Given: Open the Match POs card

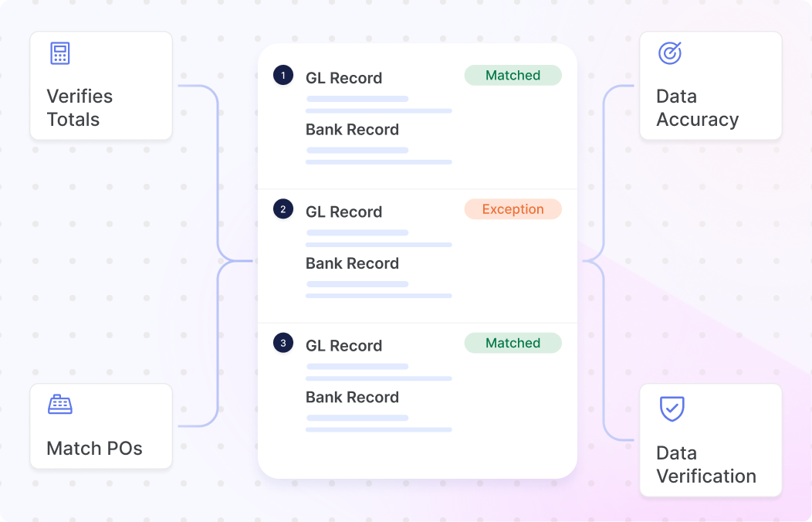Looking at the screenshot, I should coord(101,426).
